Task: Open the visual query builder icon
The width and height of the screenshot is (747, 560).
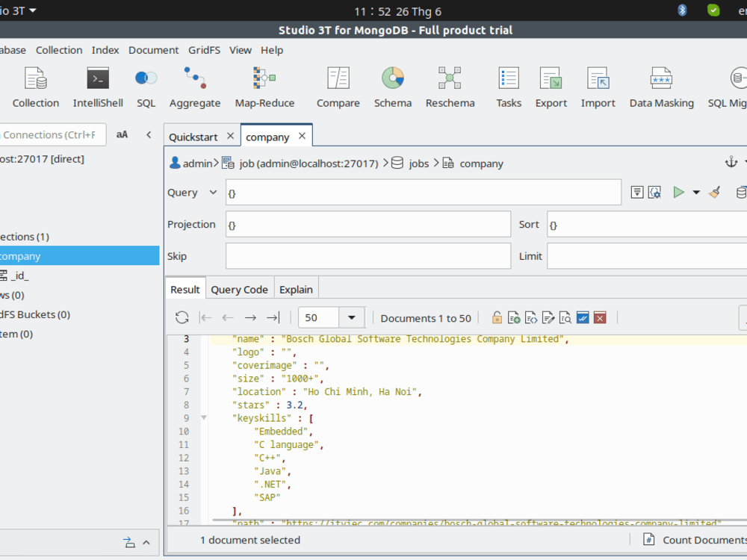Action: [x=654, y=193]
